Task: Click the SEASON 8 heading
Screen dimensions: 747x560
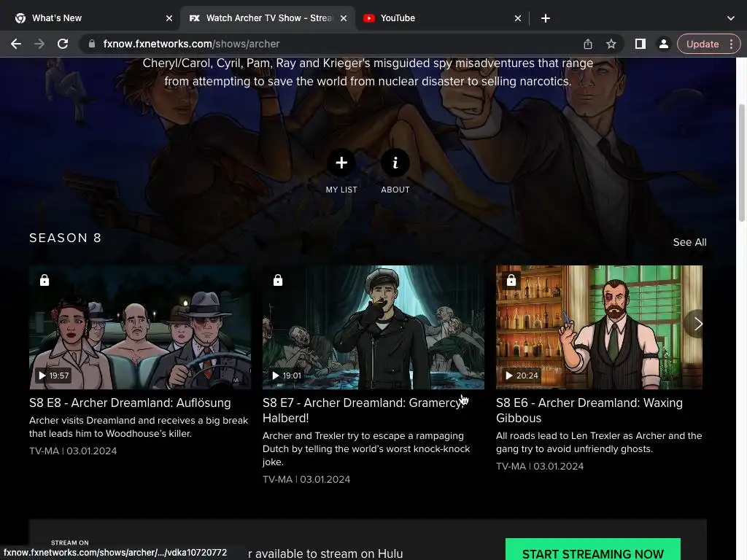Action: pos(65,238)
